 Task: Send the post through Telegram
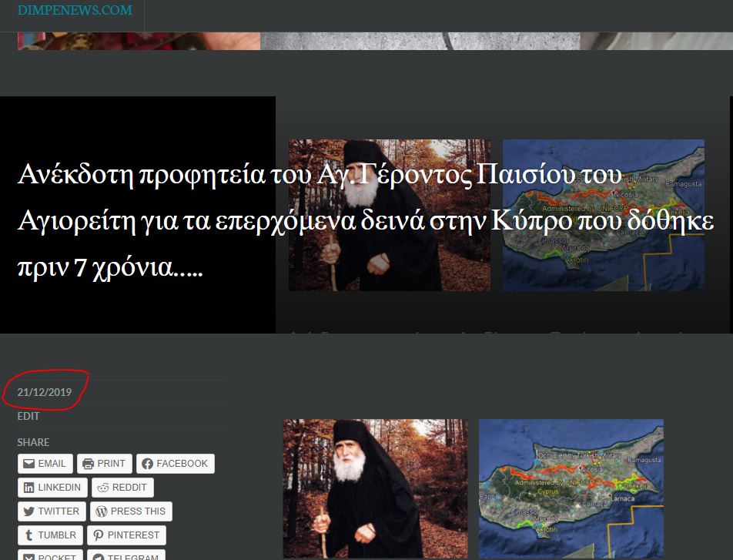pos(126,555)
